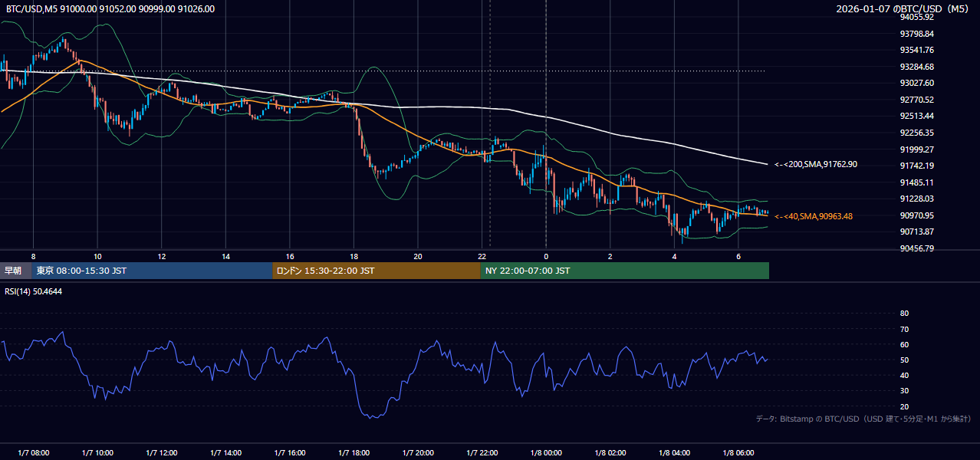Viewport: 980px width, 460px height.
Task: Click price axis value 93798.84
Action: [916, 34]
